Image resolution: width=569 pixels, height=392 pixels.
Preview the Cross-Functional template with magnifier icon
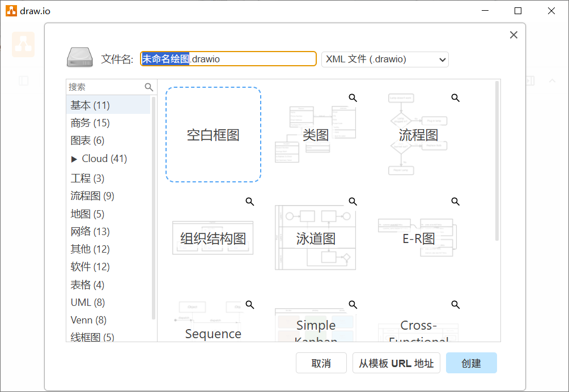pyautogui.click(x=455, y=305)
